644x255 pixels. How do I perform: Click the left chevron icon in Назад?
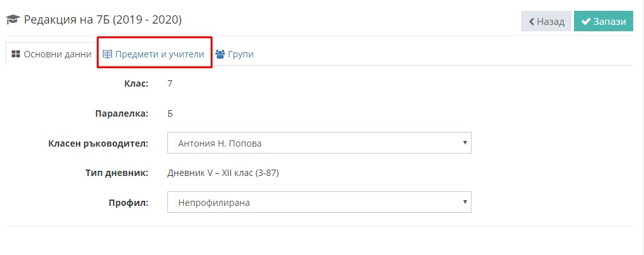click(531, 22)
